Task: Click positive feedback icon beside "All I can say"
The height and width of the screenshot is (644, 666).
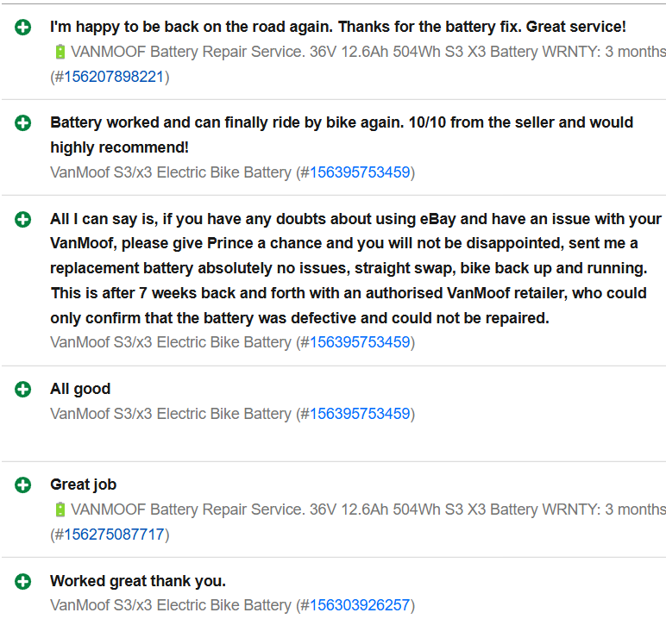Action: click(x=22, y=220)
